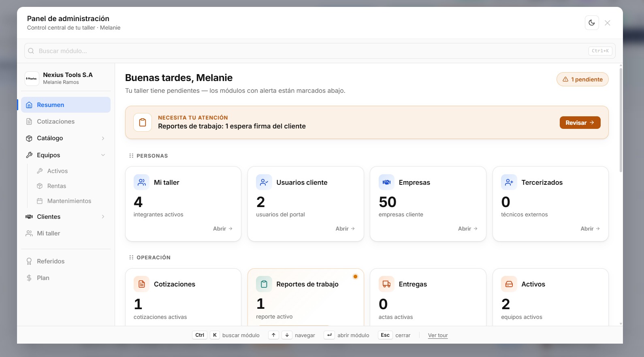The height and width of the screenshot is (357, 644).
Task: Click the Referidos badge icon
Action: pos(29,261)
